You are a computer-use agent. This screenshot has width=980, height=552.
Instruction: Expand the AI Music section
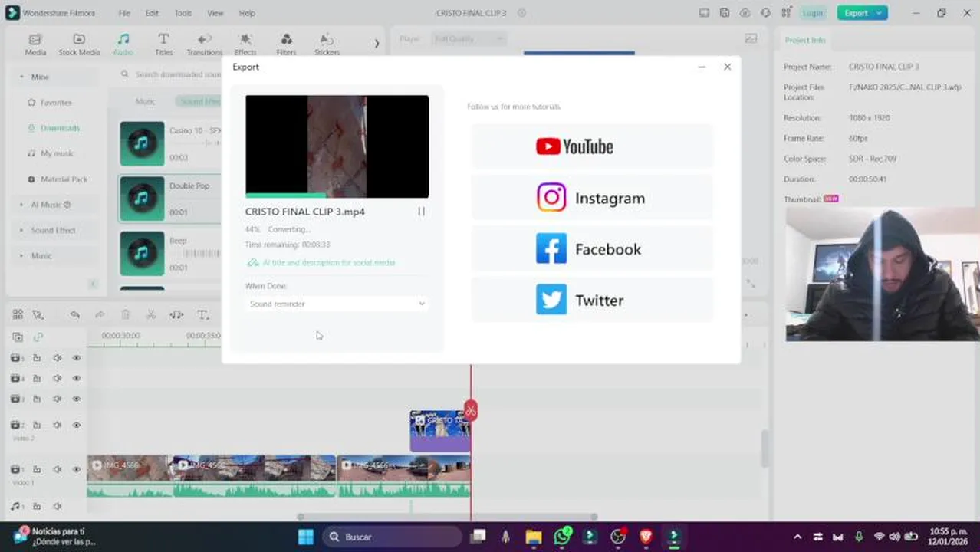[21, 205]
